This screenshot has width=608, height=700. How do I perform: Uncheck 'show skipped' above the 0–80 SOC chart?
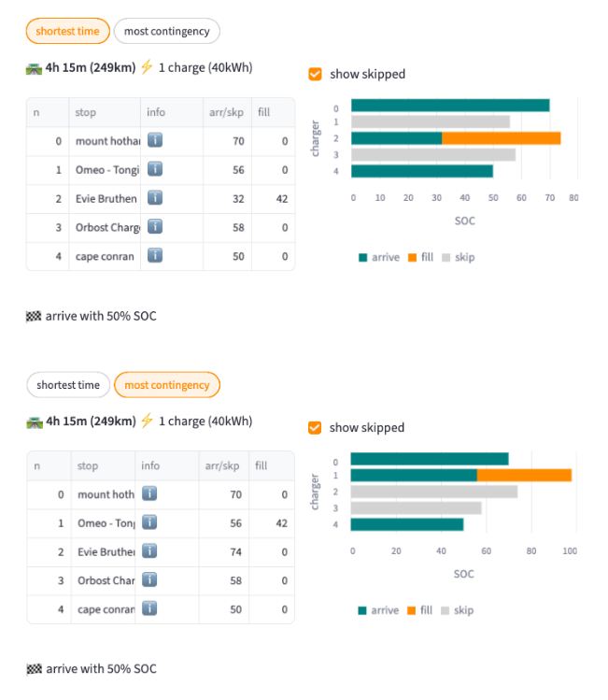[x=316, y=74]
